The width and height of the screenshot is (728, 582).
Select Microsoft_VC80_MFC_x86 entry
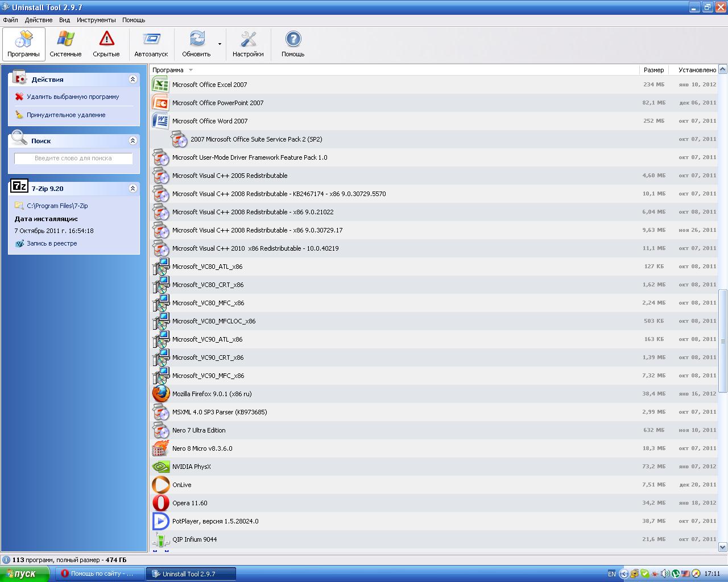coord(434,303)
